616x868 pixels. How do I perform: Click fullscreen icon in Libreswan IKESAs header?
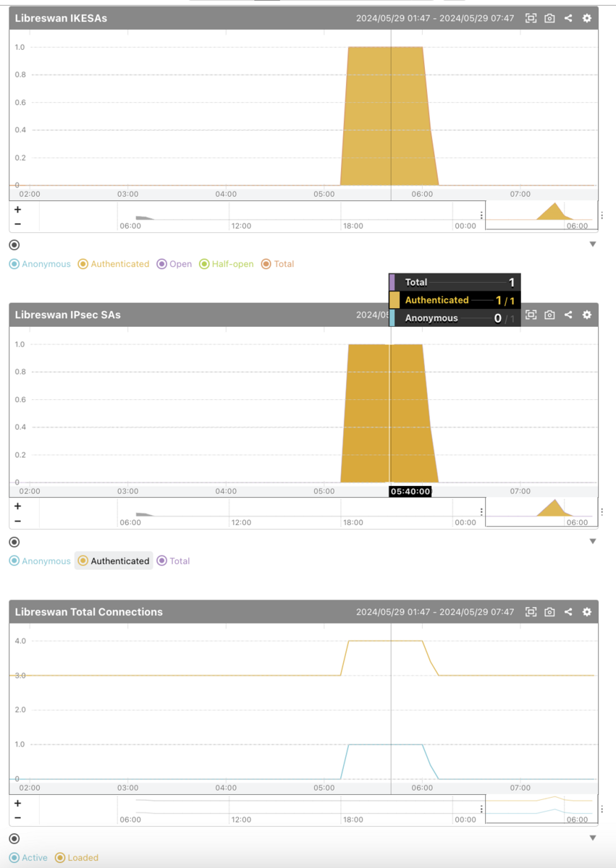coord(531,18)
